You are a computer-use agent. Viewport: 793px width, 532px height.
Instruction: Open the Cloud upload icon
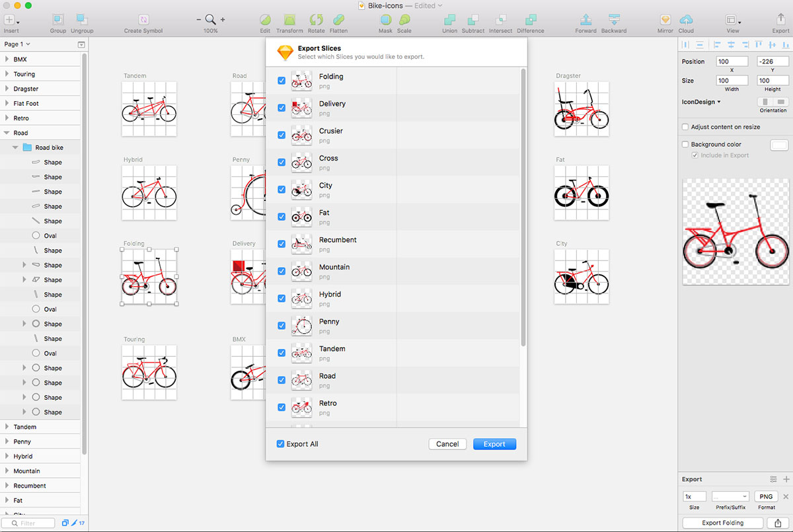tap(686, 20)
